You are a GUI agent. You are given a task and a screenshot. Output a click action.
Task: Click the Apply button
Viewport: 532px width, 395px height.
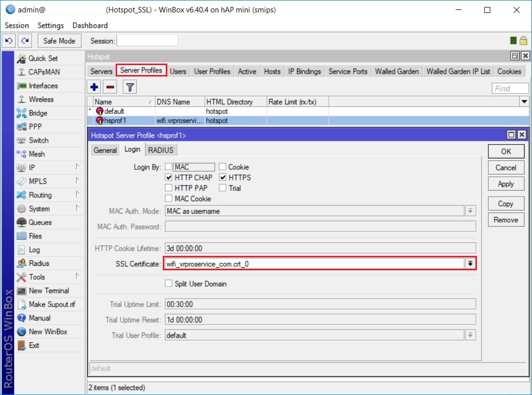[506, 184]
